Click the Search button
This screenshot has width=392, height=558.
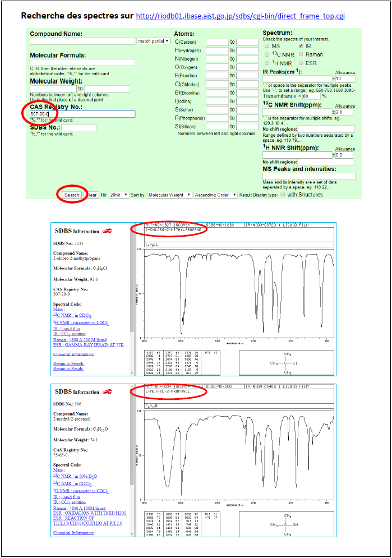tap(72, 195)
